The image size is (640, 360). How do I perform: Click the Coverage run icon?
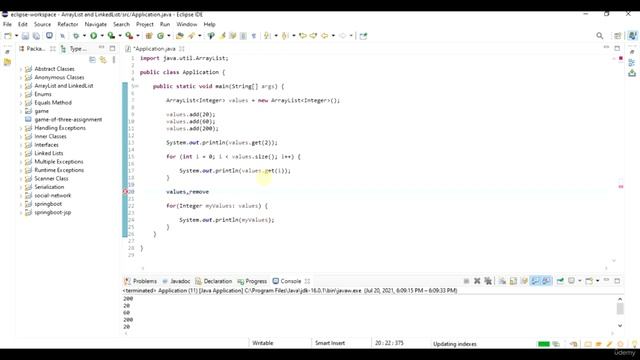click(111, 36)
